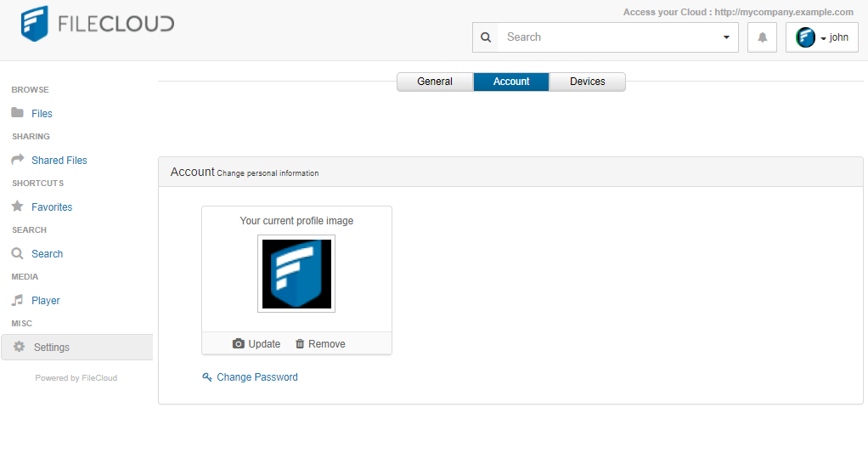This screenshot has height=464, width=868.
Task: Click the camera icon beside Update
Action: (239, 344)
